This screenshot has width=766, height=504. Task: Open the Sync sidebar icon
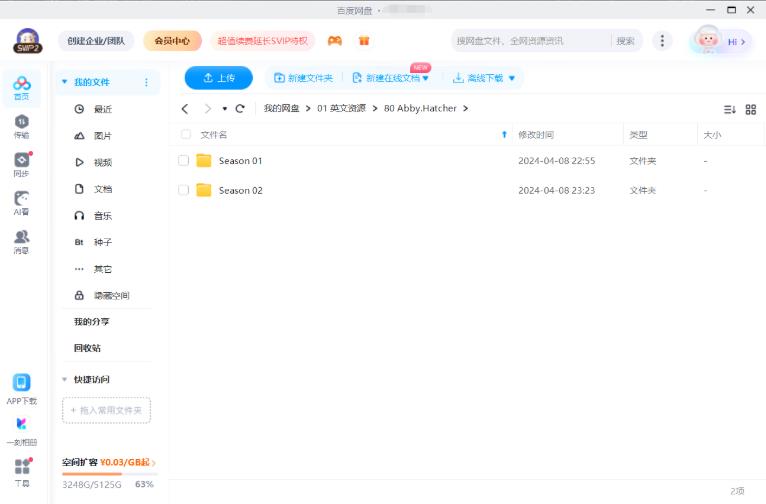[21, 165]
